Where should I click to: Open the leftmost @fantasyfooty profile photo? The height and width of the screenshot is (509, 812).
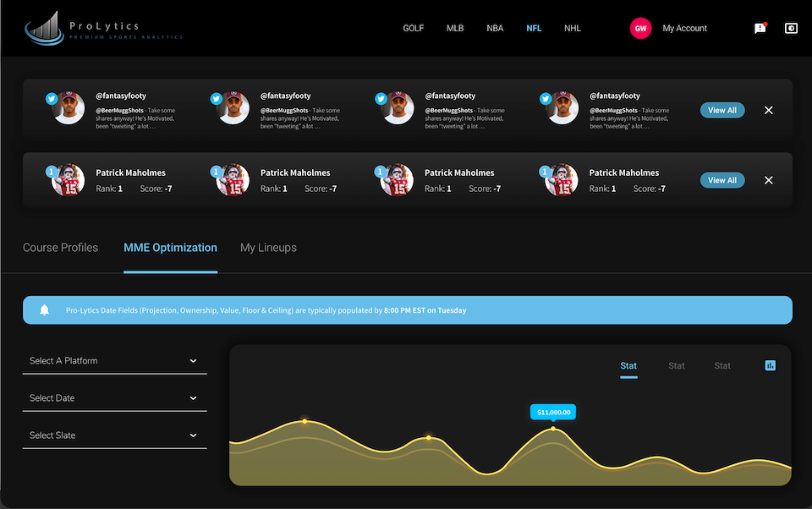coord(69,107)
